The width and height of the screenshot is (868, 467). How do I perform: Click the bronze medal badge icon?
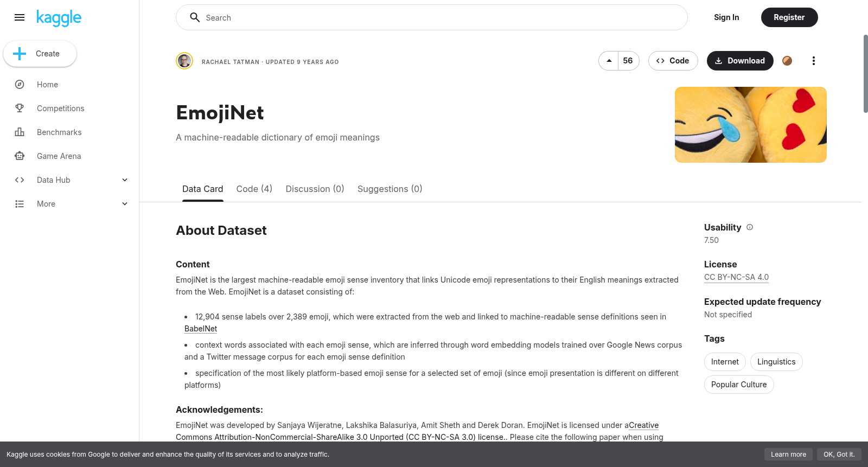pyautogui.click(x=787, y=61)
